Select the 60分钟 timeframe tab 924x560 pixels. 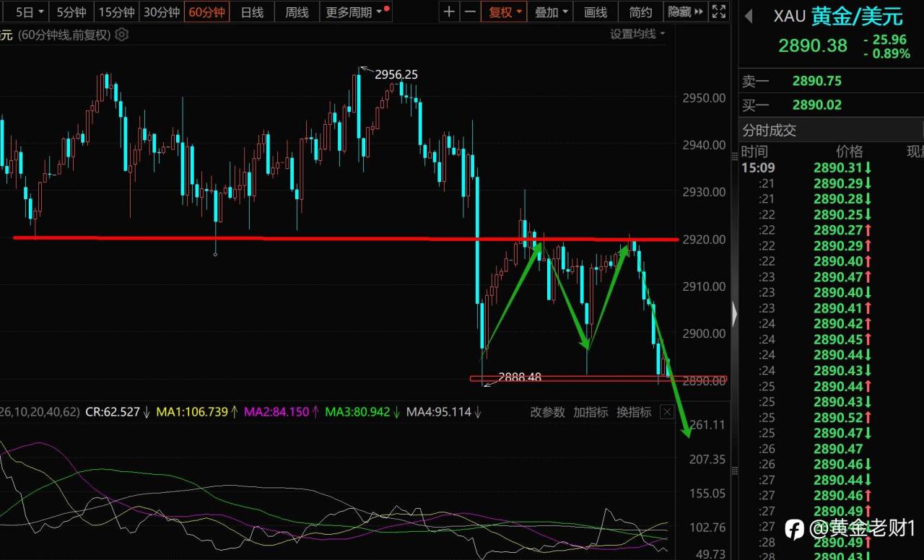(206, 12)
